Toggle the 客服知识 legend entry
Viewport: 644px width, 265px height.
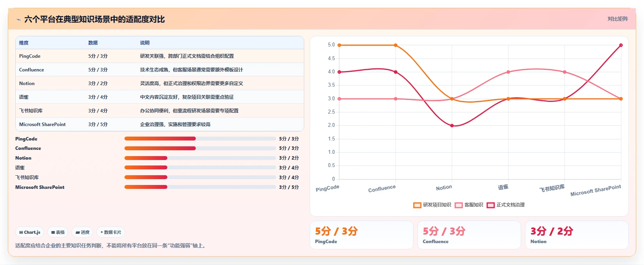tap(469, 205)
